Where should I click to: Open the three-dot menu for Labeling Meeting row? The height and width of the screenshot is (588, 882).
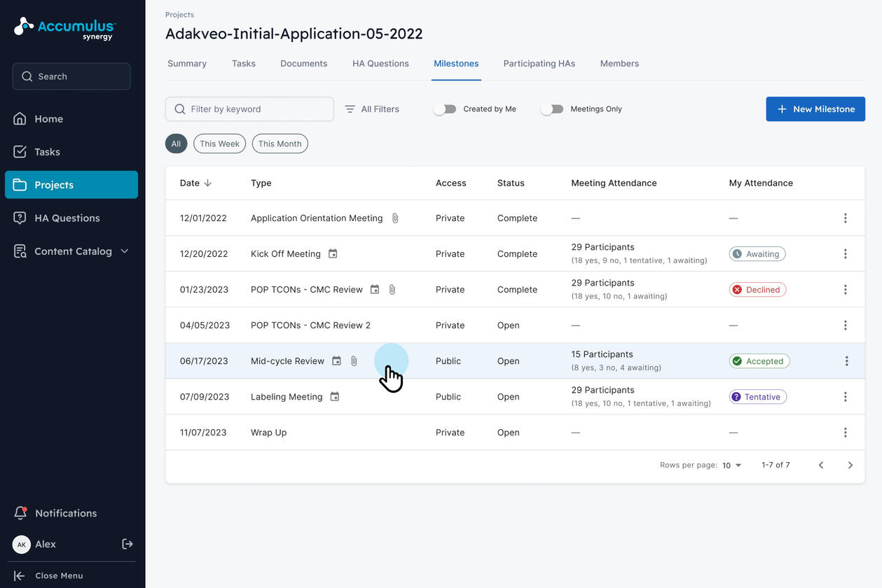[845, 397]
